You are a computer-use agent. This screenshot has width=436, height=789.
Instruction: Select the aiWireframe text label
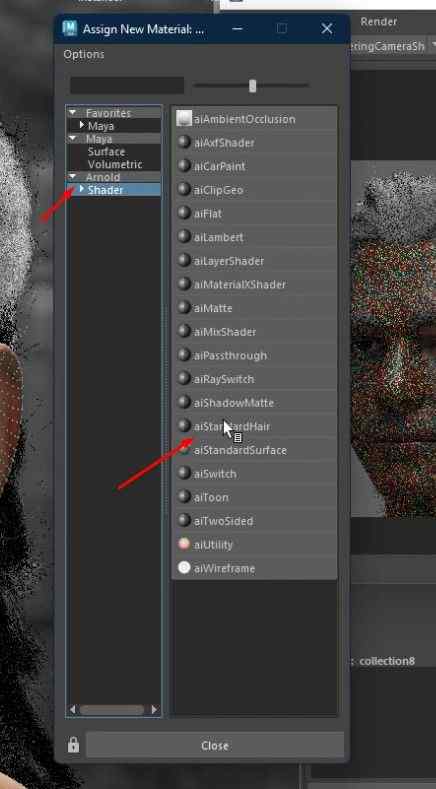pos(225,568)
